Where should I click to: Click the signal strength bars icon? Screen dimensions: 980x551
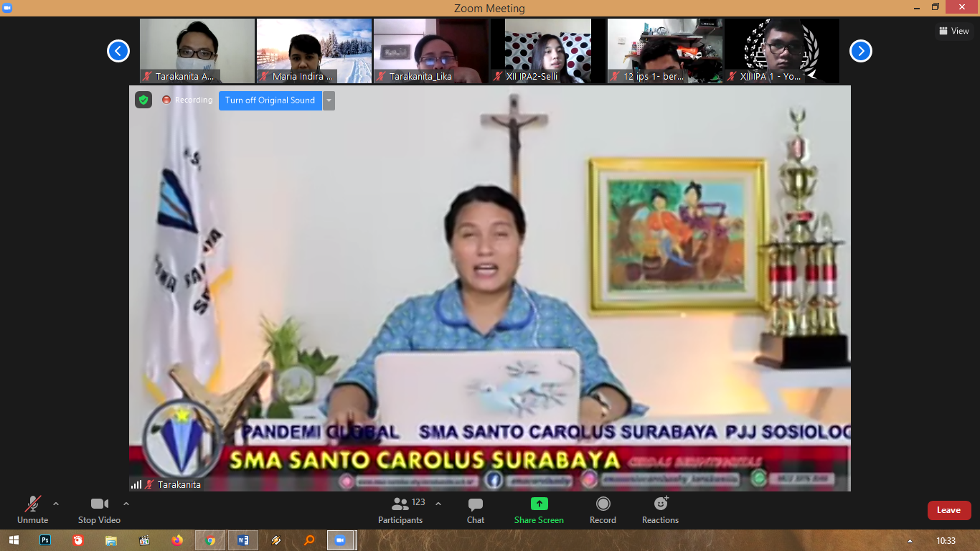coord(136,485)
